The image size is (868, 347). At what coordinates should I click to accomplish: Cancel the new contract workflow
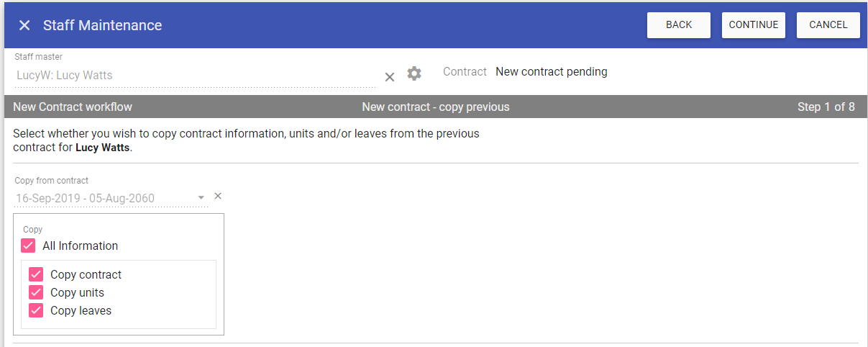point(828,25)
